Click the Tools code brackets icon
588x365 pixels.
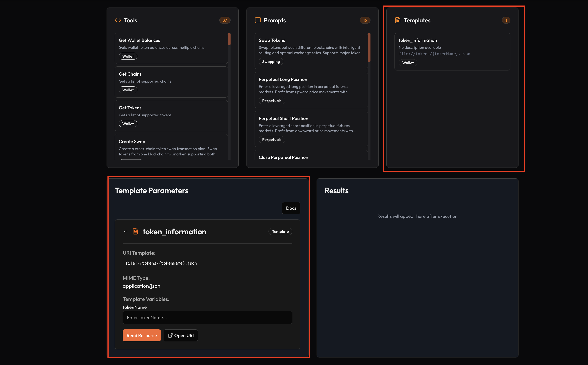[118, 20]
